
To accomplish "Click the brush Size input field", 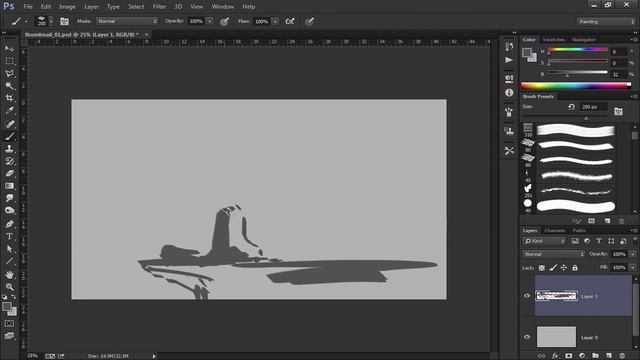I will 593,107.
